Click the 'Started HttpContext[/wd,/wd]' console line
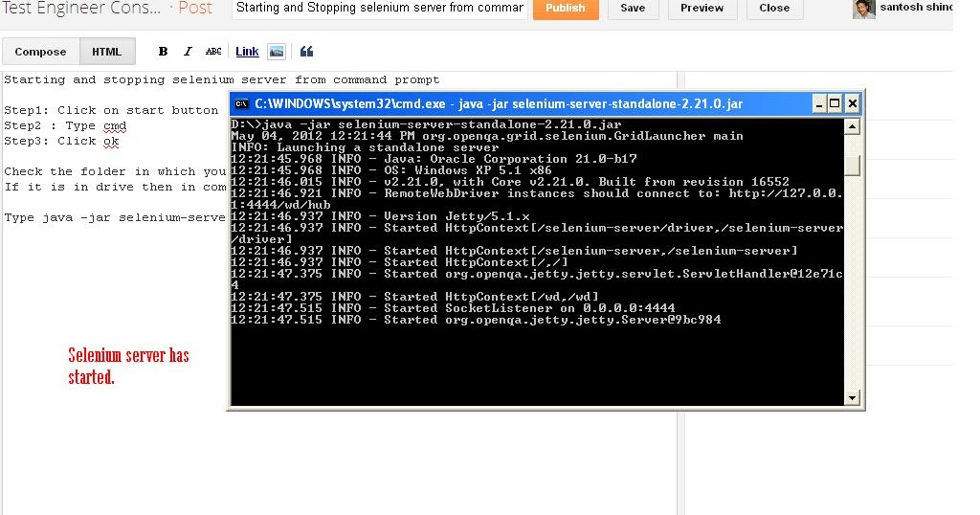 pos(415,297)
